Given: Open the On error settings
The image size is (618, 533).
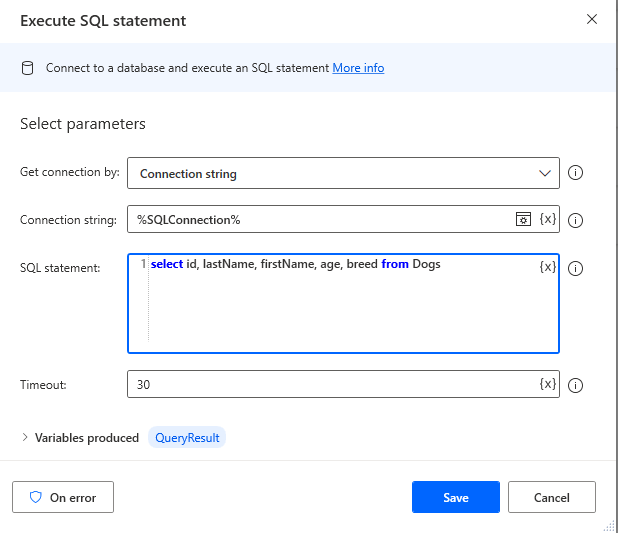Looking at the screenshot, I should 63,497.
